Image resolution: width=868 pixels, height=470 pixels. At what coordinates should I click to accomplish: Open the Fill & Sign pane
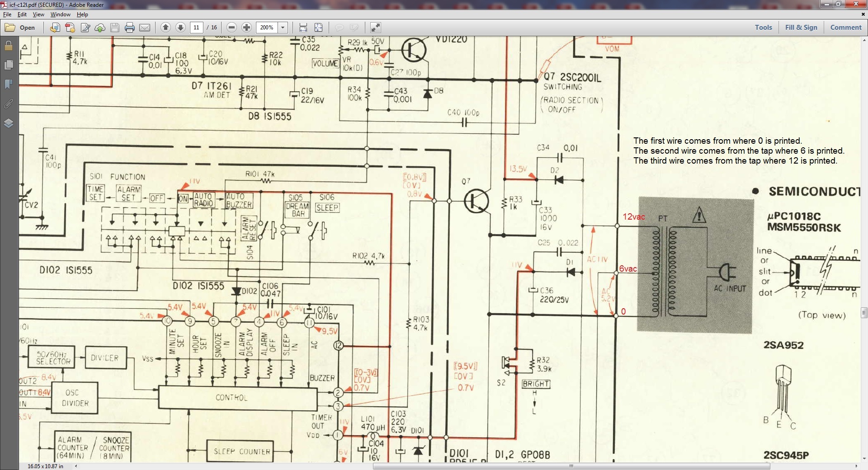pos(801,28)
